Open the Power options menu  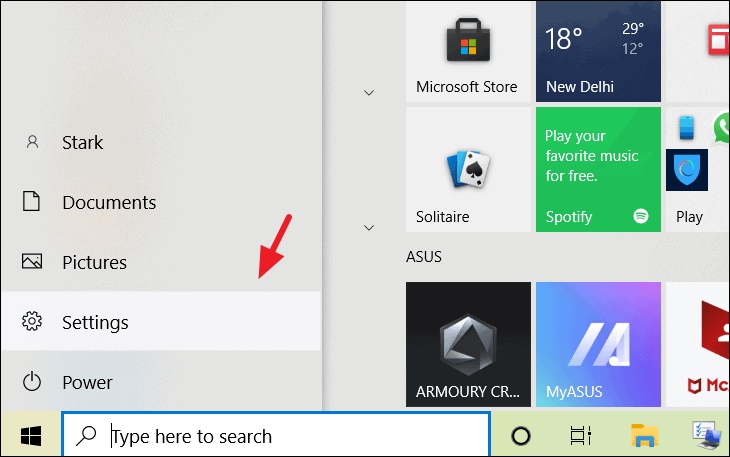[161, 382]
